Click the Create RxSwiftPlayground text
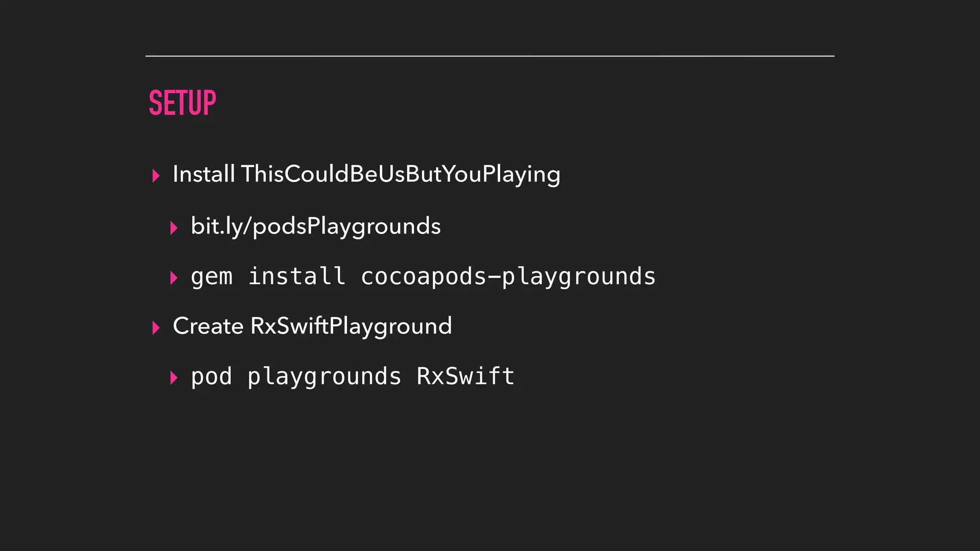Viewport: 980px width, 551px height. [312, 326]
